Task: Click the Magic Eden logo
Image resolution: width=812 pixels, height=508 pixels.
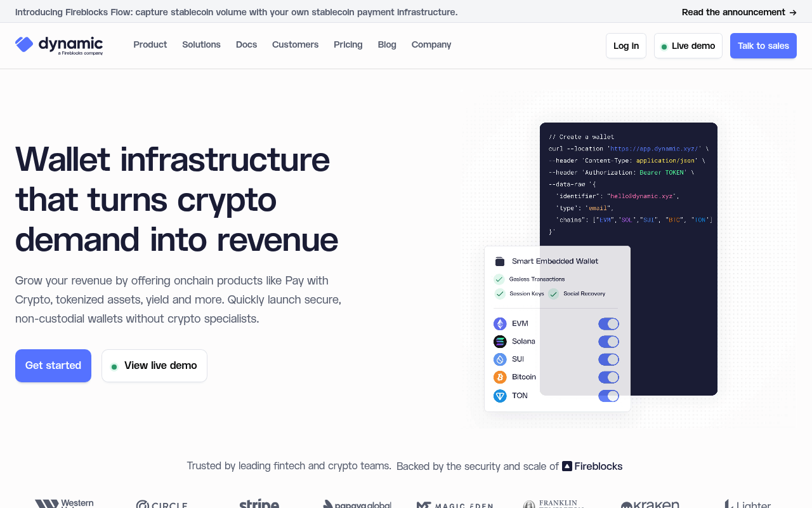Action: [455, 505]
